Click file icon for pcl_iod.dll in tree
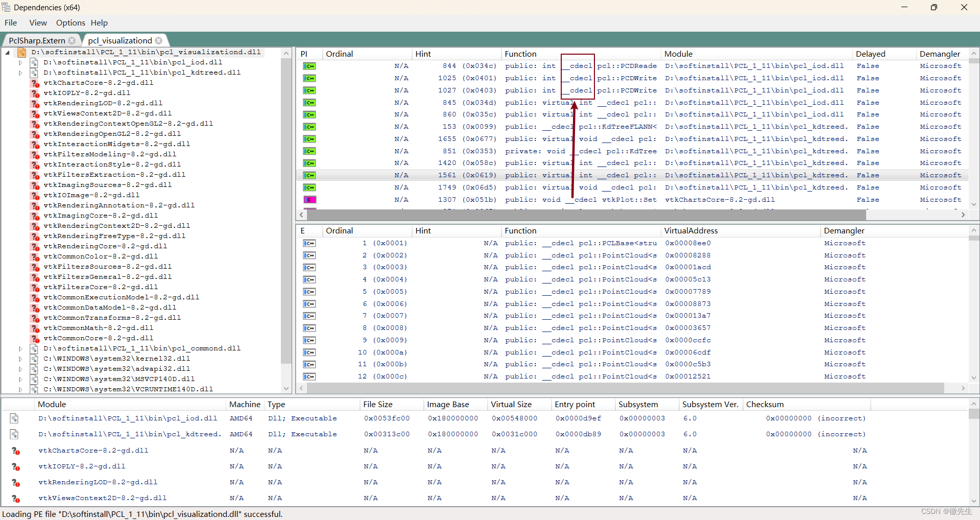 pyautogui.click(x=34, y=62)
